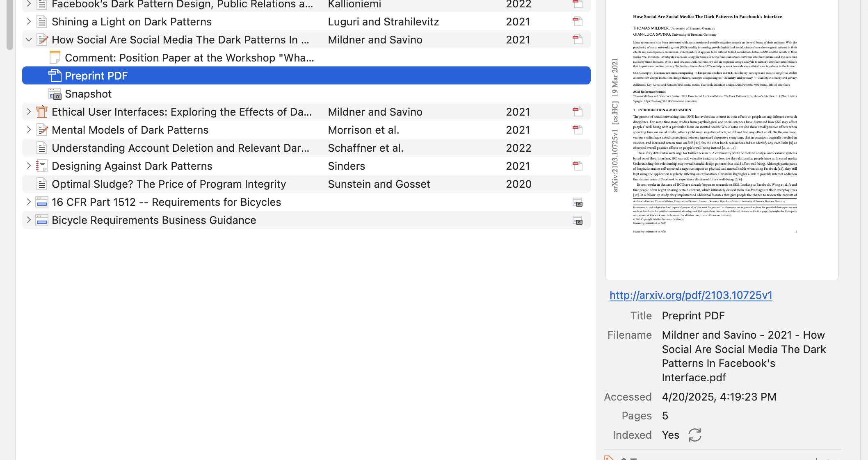Select Optimal Sludge? The Price of Program Integrity
This screenshot has height=460, width=868.
click(169, 184)
